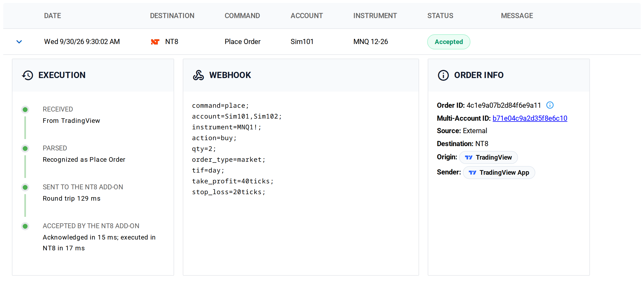Click the NT8 NinjaTrader logo icon
The image size is (644, 283).
tap(155, 42)
